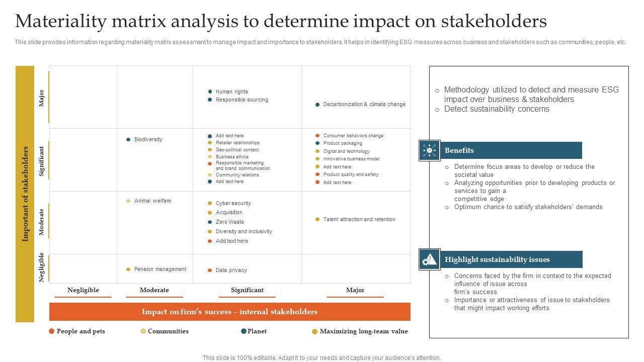Viewport: 644px width, 362px height.
Task: Click the Planet teal legend dot
Action: point(244,331)
